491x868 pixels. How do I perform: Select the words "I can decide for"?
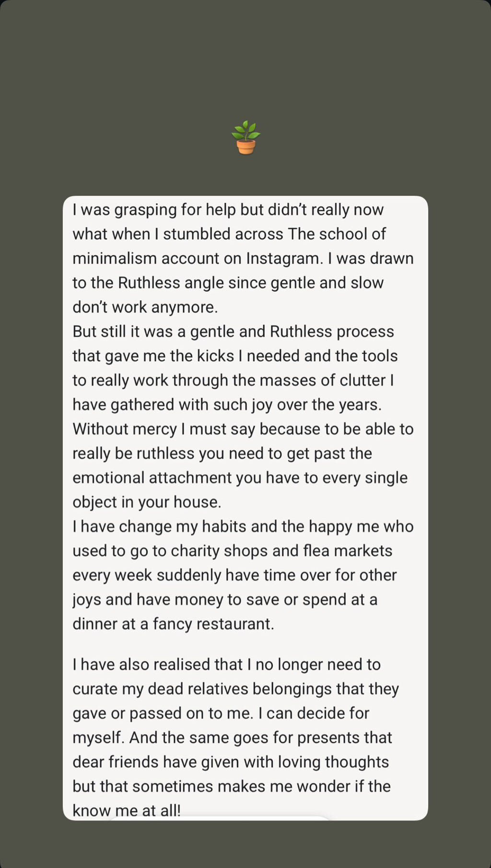(x=314, y=713)
